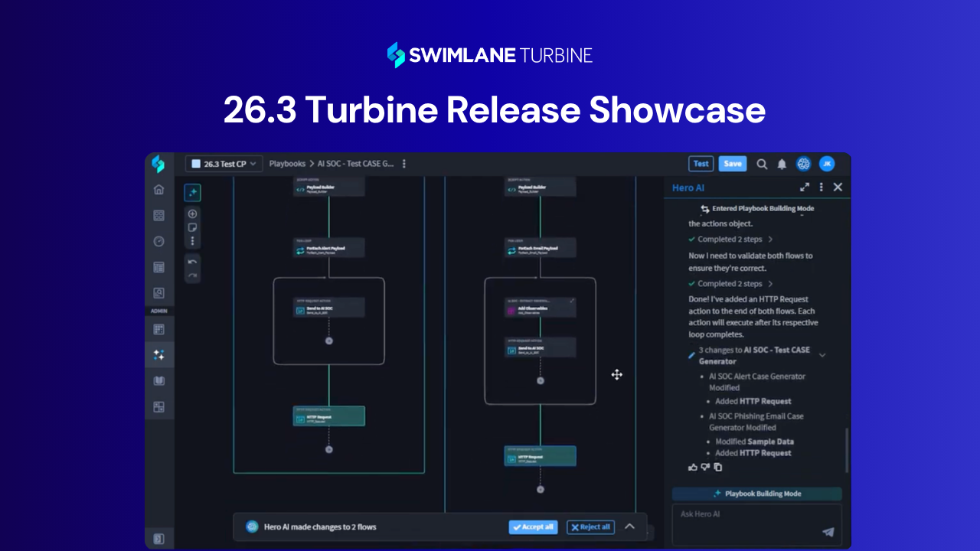This screenshot has width=980, height=551.
Task: Click 'Hero AI made changes to 2 flows'
Action: click(320, 527)
